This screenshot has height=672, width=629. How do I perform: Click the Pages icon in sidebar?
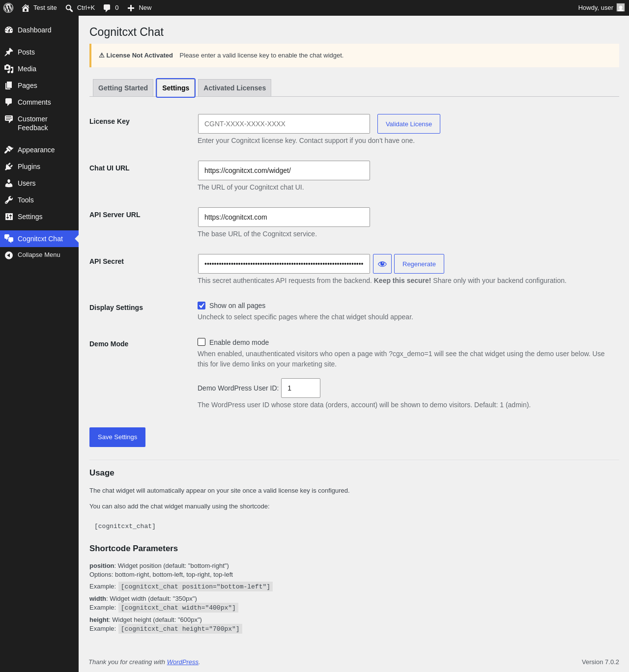[x=9, y=85]
